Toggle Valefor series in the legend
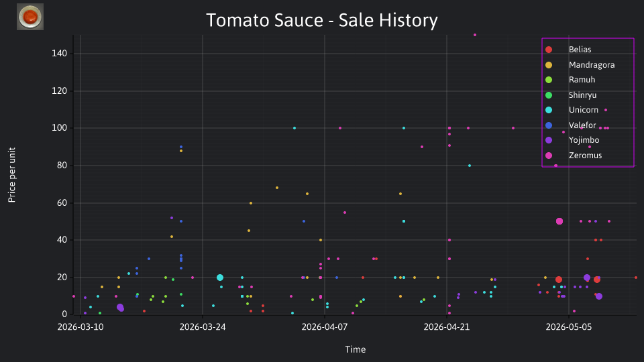 570,125
